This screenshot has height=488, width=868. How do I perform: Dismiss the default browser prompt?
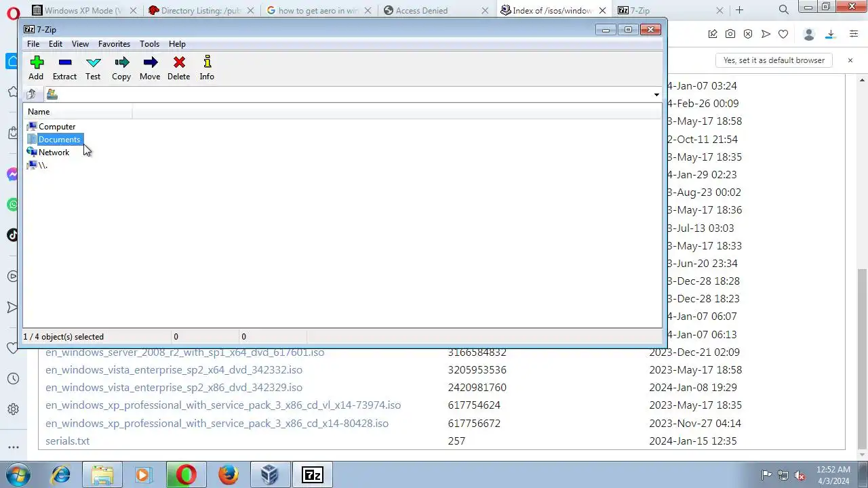click(x=850, y=60)
